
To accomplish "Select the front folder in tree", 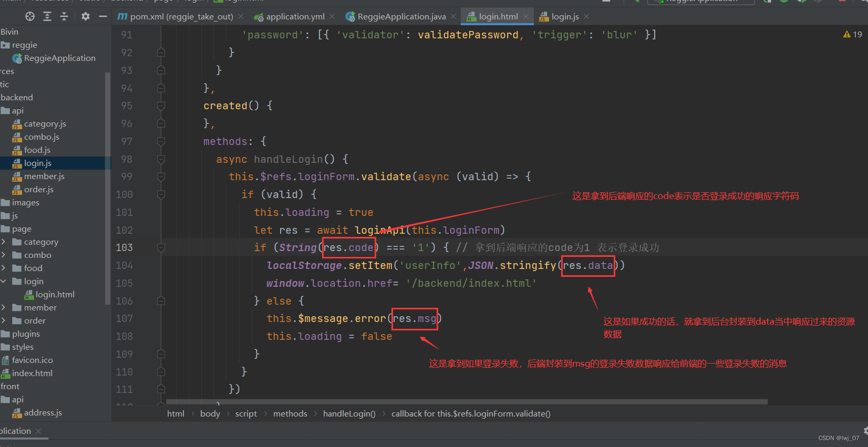I will (10, 386).
